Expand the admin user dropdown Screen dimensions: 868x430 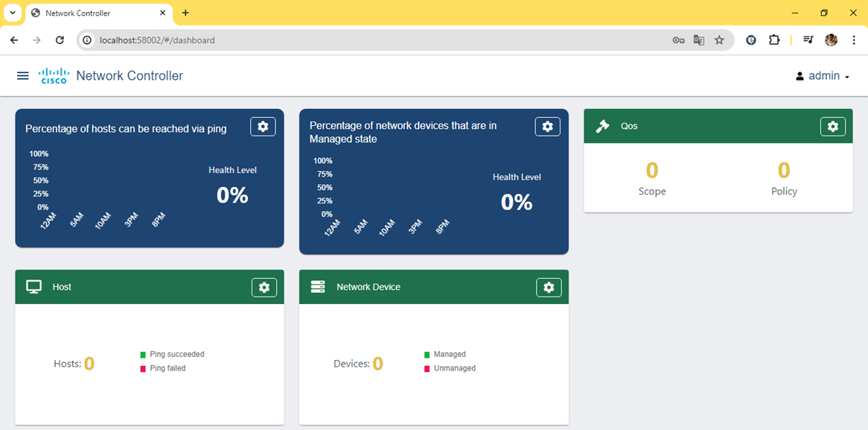[x=823, y=76]
